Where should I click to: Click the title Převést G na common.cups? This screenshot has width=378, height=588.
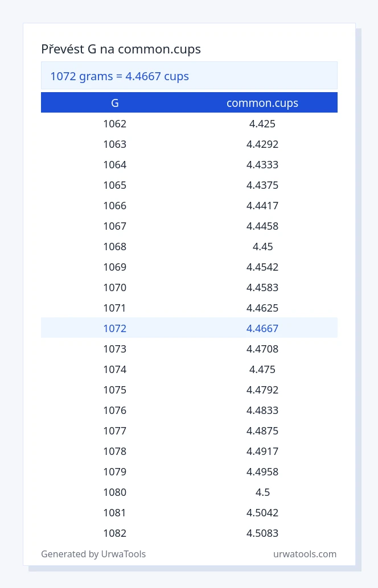click(121, 49)
